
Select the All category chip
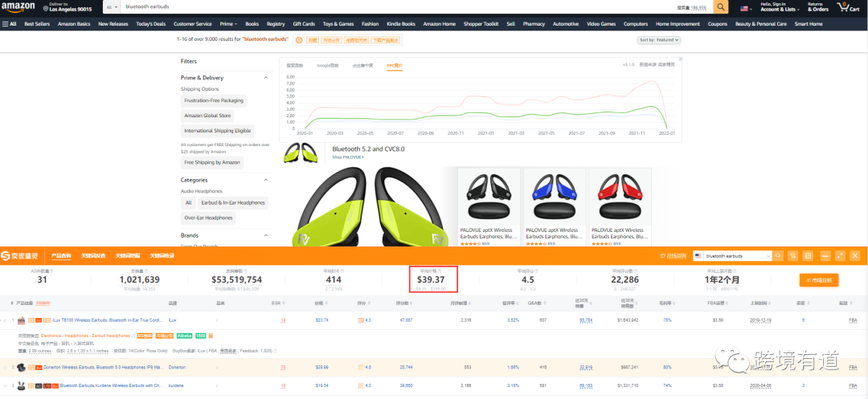tap(188, 203)
